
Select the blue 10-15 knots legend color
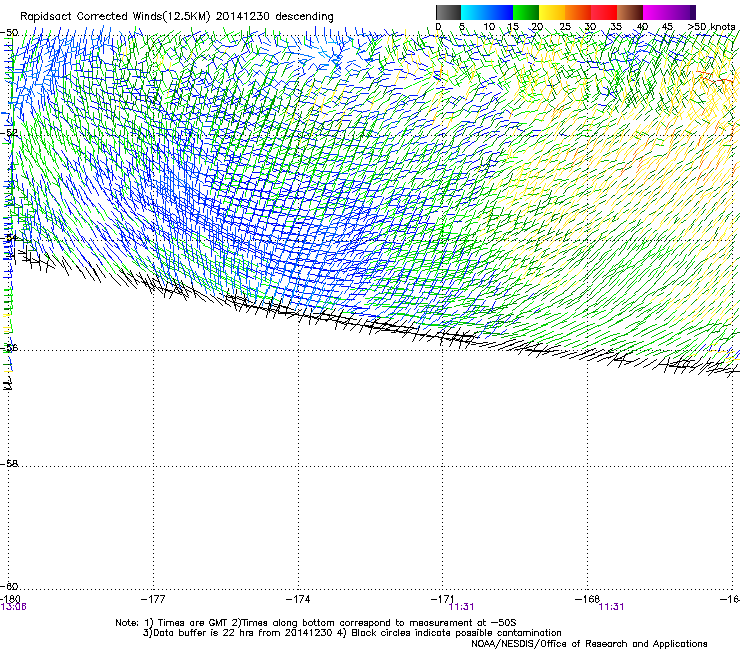pos(500,12)
